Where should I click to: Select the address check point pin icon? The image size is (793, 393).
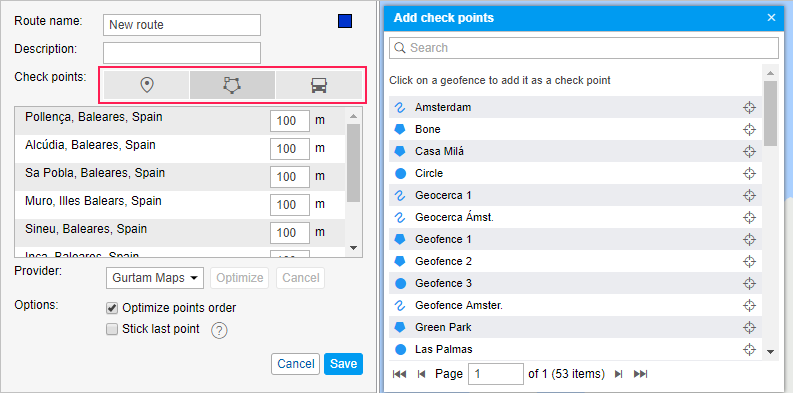click(147, 85)
